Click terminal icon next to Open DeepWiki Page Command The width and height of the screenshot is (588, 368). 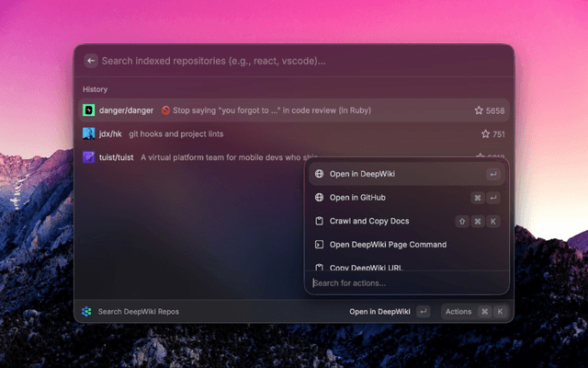click(x=319, y=245)
